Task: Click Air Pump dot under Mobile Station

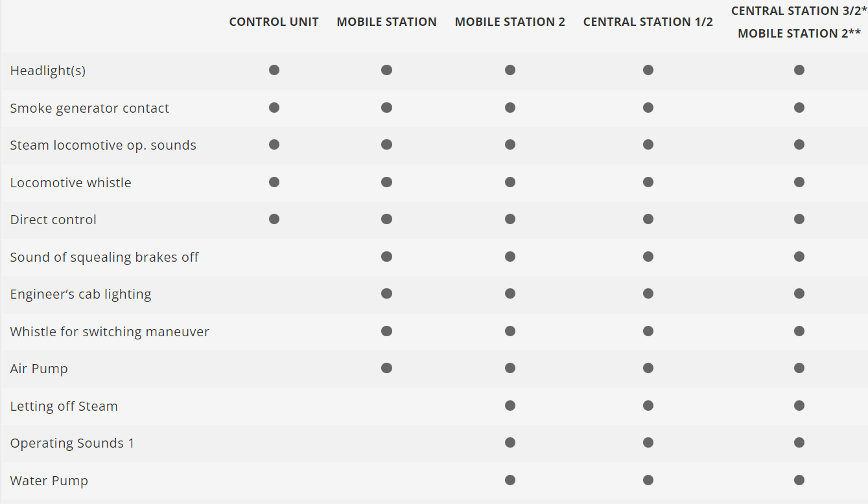Action: (386, 368)
